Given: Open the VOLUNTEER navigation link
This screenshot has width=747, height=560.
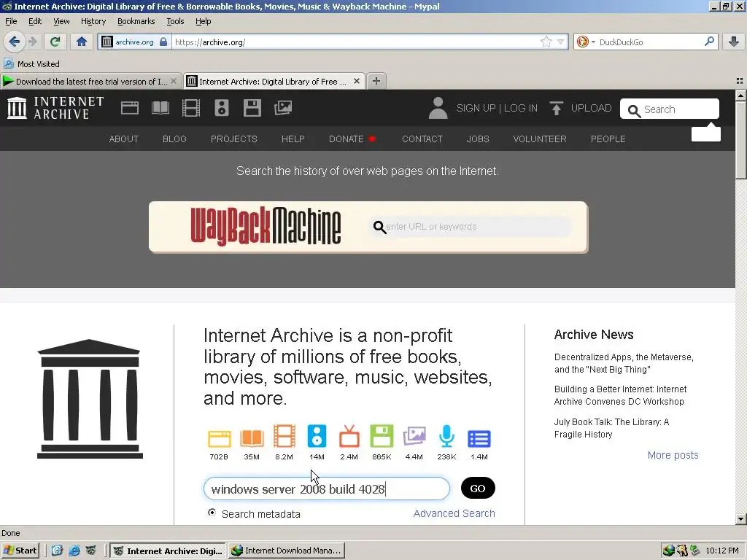Looking at the screenshot, I should (x=540, y=139).
